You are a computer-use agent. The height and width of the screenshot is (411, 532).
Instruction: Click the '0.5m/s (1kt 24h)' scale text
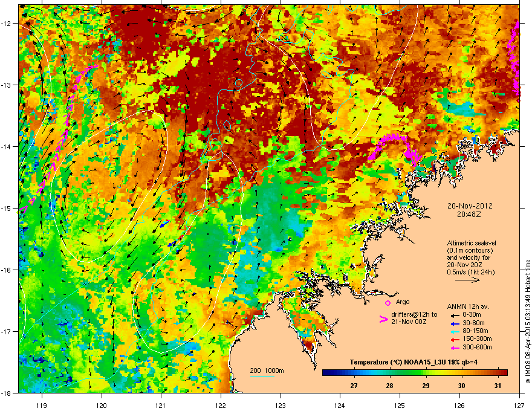470,272
